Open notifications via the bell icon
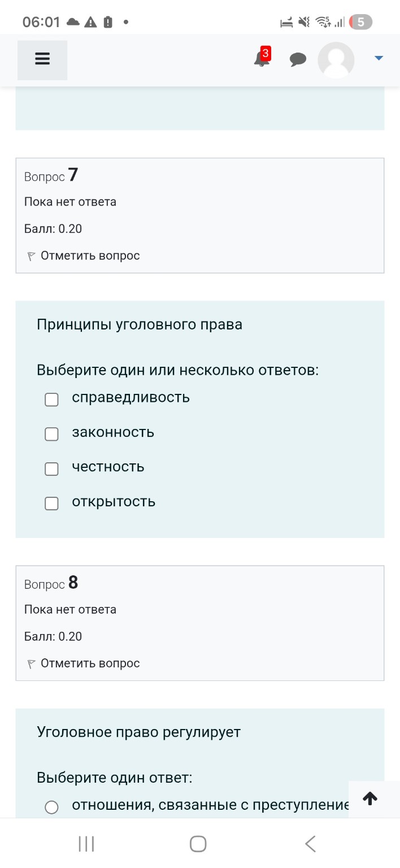The width and height of the screenshot is (400, 868). pyautogui.click(x=260, y=61)
